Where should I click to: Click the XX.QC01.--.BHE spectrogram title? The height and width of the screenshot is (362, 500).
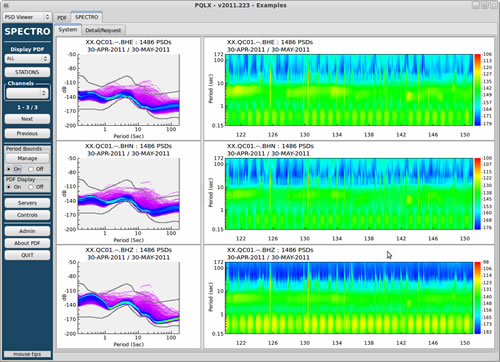(270, 42)
